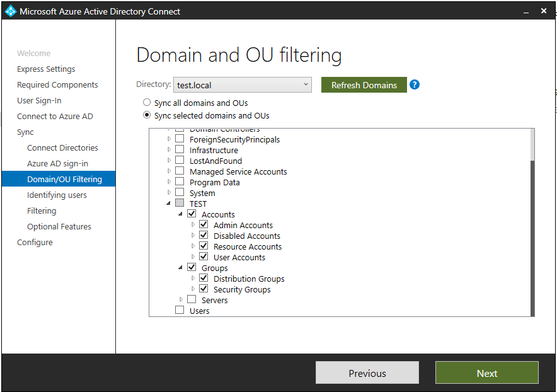557x392 pixels.
Task: Open the Optional Features step
Action: point(59,226)
